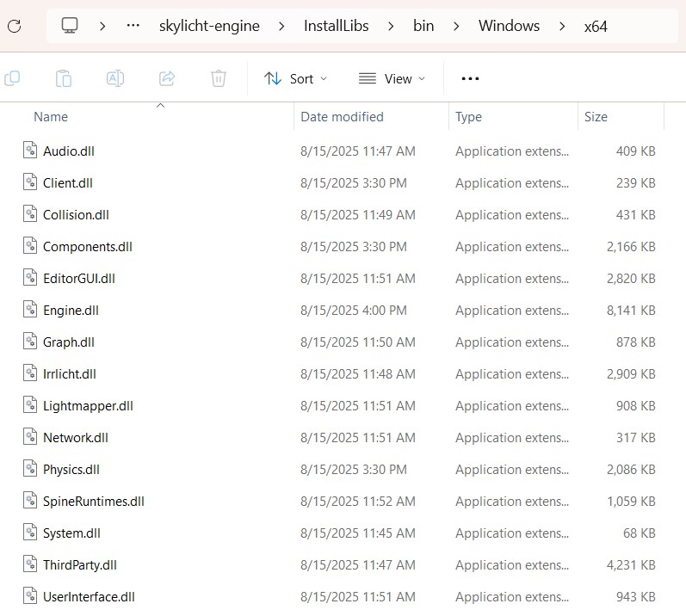Open the See more toolbar menu
Image resolution: width=686 pixels, height=616 pixels.
tap(470, 78)
